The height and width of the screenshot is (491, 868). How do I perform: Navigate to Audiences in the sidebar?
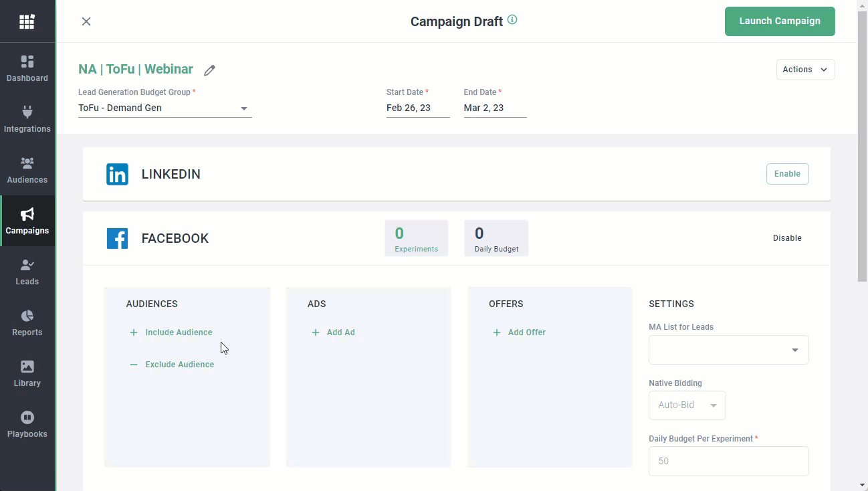(27, 171)
